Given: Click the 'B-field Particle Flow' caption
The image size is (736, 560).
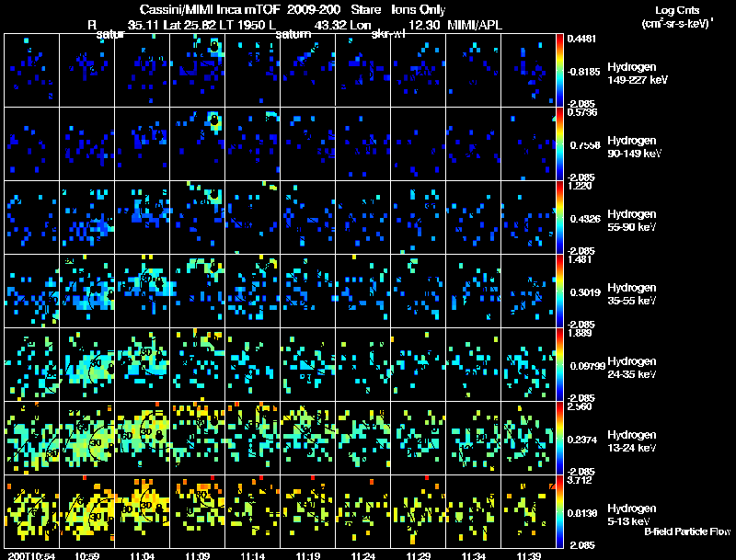Looking at the screenshot, I should coord(687,531).
